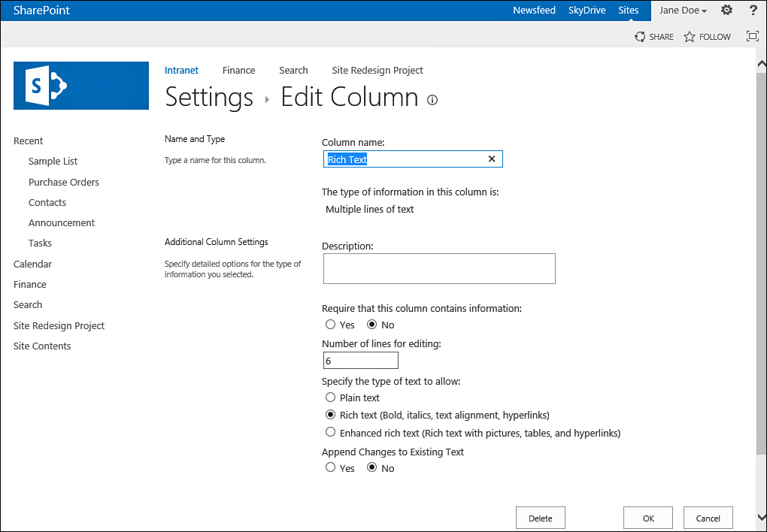767x532 pixels.
Task: Click the focus on content icon
Action: tap(752, 36)
